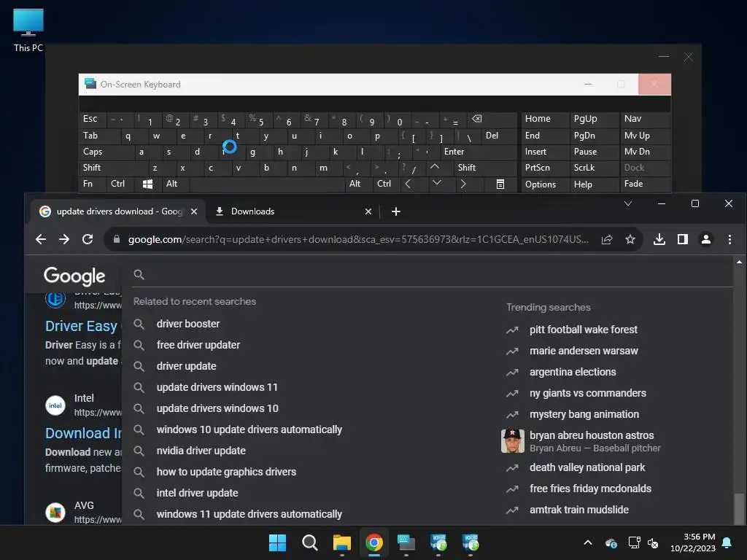Click the context menu key on On-Screen Keyboard

pos(500,184)
